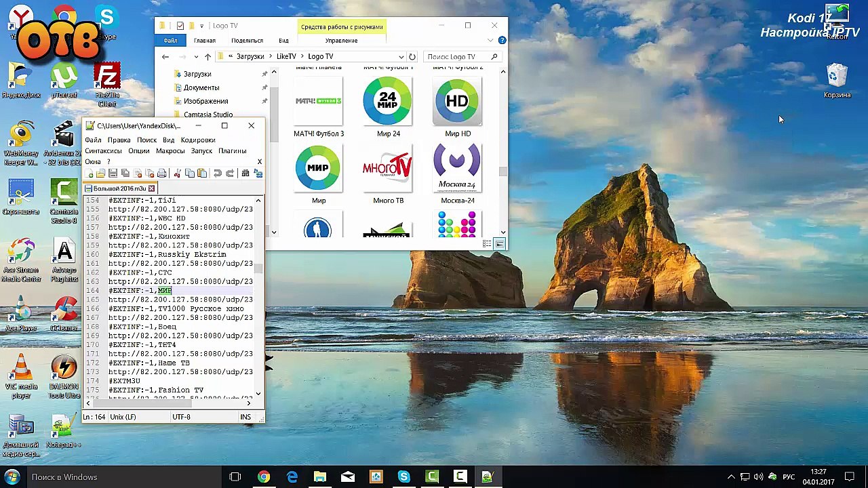Expand the Explorer ribbon with chevron
868x488 pixels.
click(491, 41)
